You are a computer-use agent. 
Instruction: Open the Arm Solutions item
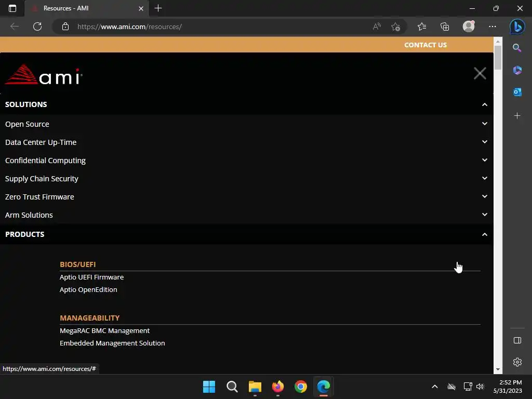click(29, 215)
